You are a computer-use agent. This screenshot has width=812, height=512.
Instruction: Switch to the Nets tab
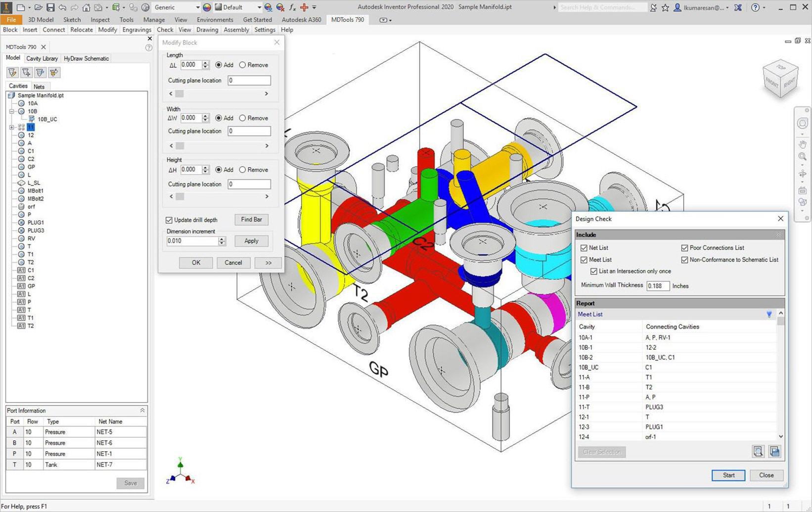(x=39, y=87)
